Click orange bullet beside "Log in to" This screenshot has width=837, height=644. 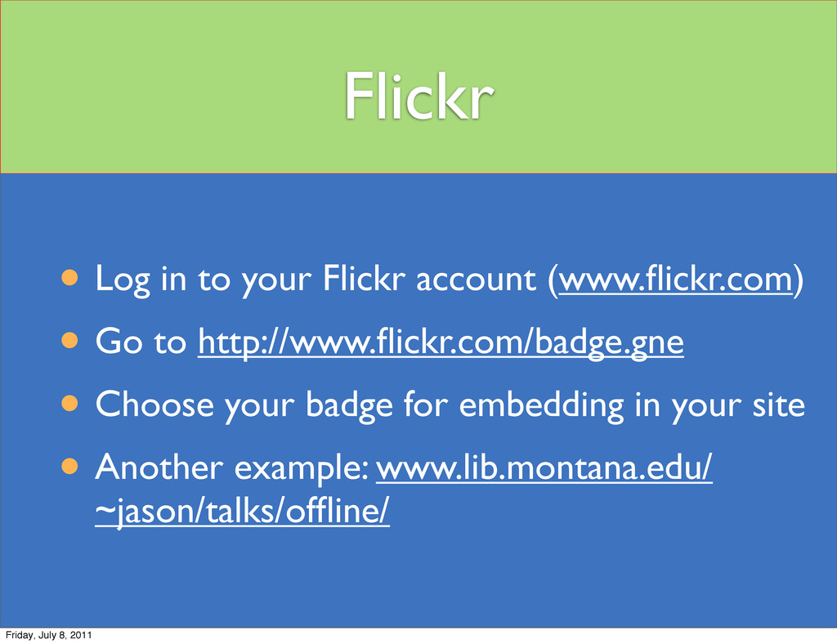[70, 278]
